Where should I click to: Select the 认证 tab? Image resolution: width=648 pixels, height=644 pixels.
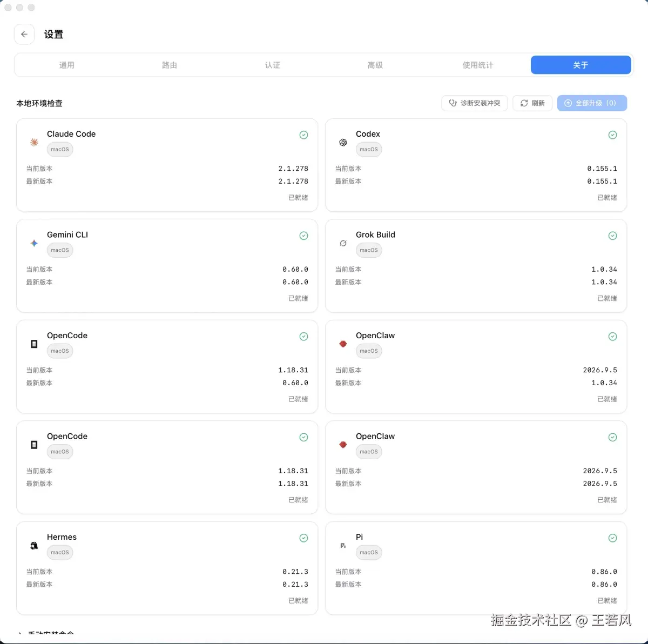[x=272, y=65]
